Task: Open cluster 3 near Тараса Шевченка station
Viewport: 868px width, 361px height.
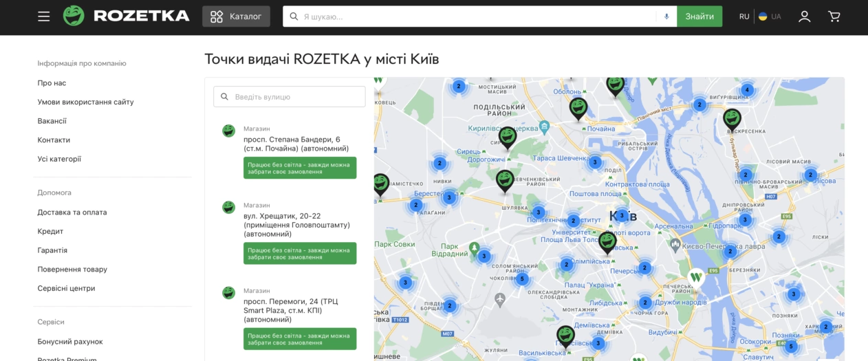Action: point(595,163)
